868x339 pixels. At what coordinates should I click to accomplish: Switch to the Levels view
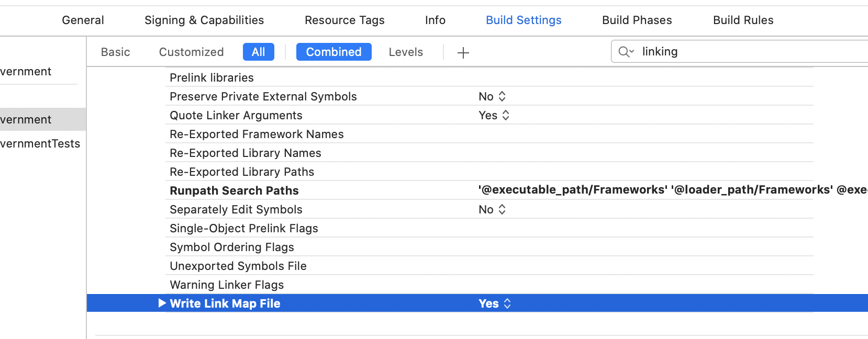(406, 52)
